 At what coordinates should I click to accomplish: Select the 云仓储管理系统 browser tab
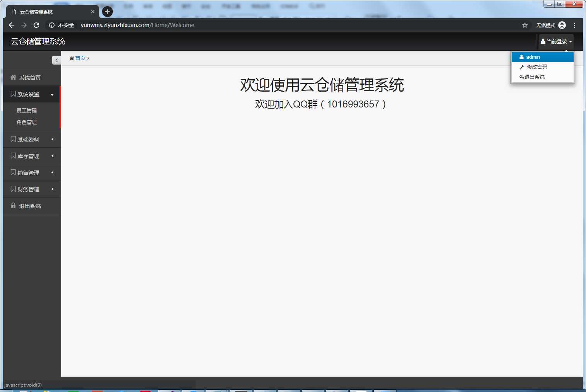53,12
